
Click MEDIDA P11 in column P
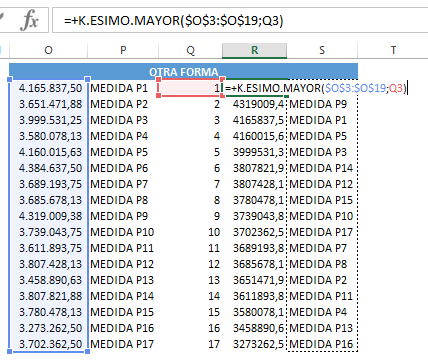point(122,248)
